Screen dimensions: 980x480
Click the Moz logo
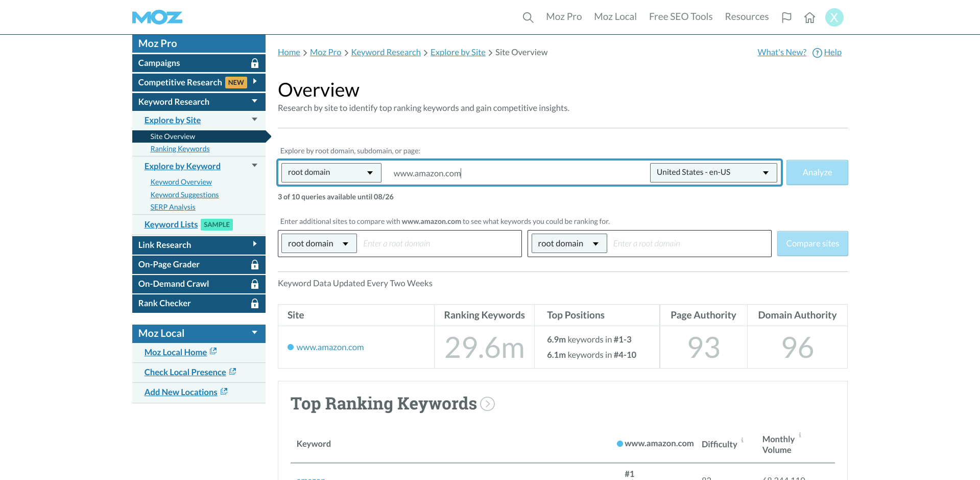point(157,17)
